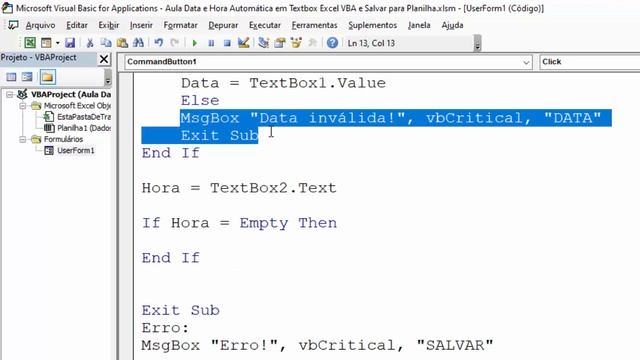Open the Ferramentas menu
The image size is (640, 360).
click(314, 25)
